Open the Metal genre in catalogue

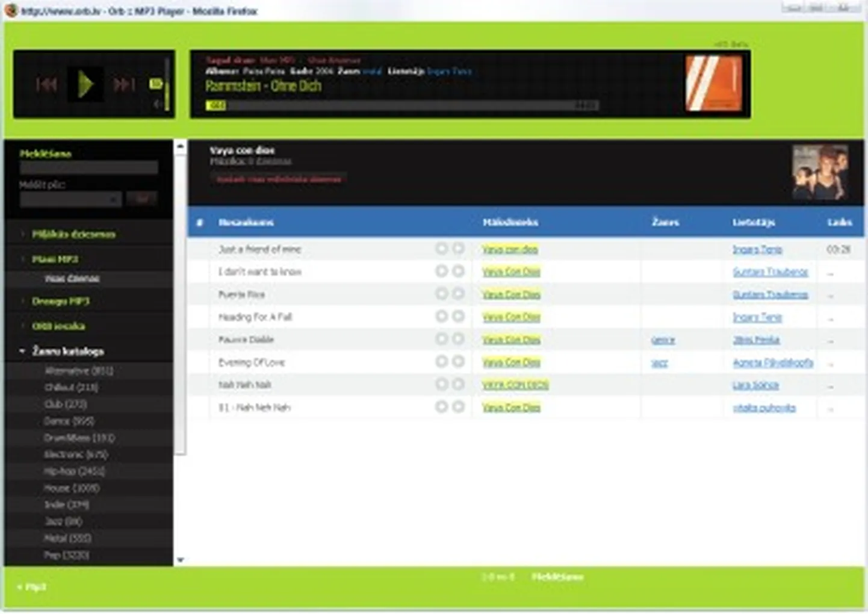coord(67,538)
